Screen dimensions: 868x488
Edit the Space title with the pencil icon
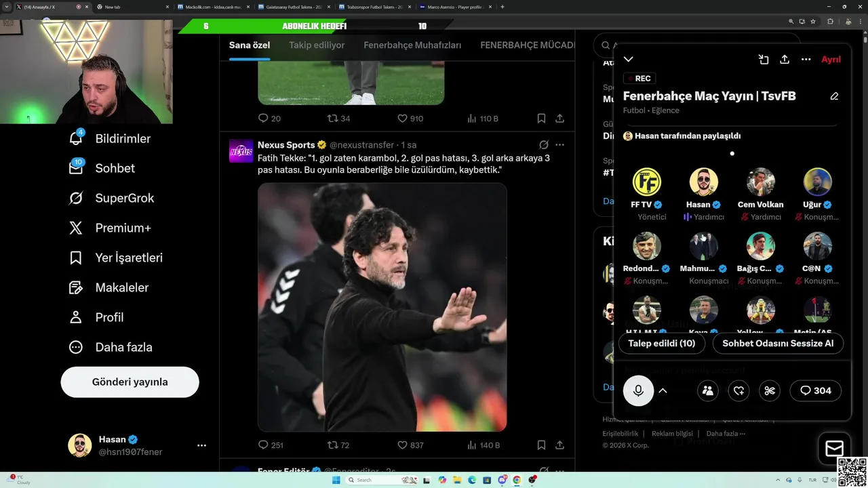834,96
